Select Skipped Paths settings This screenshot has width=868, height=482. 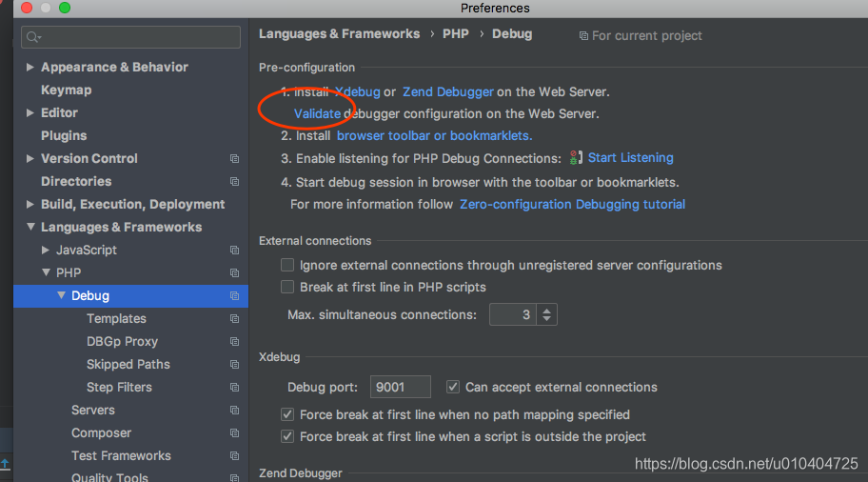128,365
